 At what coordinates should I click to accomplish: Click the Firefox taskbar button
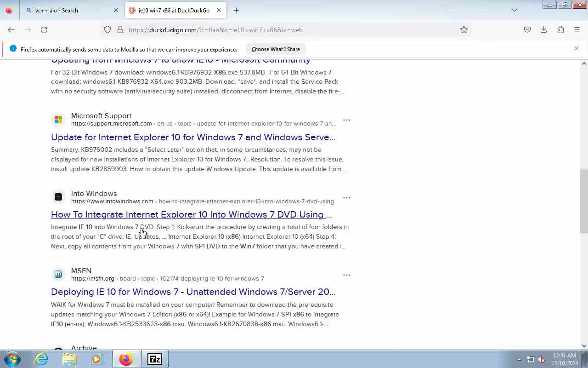tap(126, 359)
